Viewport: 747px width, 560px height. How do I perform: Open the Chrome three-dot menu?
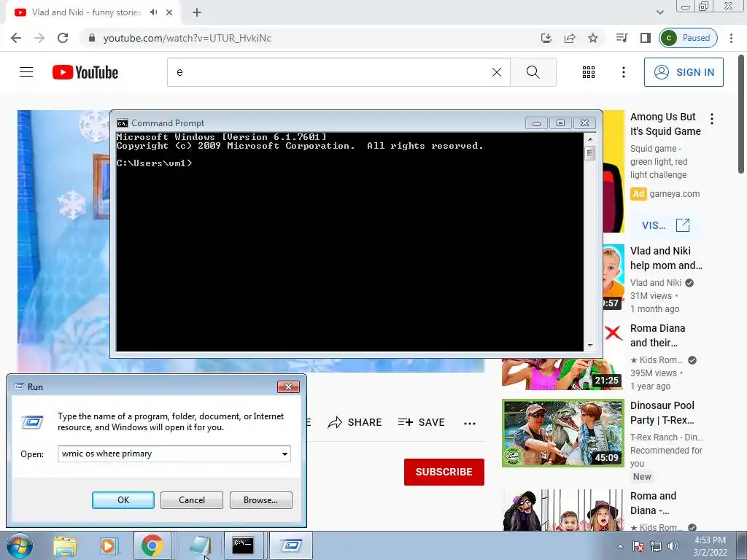(731, 38)
